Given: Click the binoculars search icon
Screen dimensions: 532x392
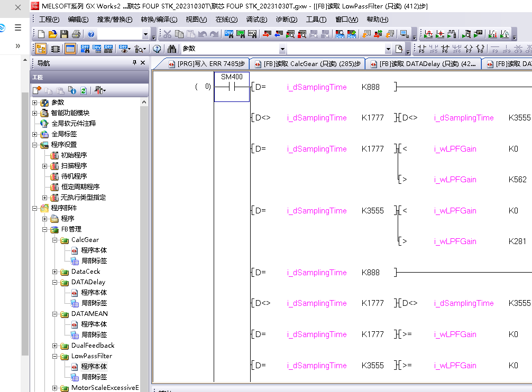Looking at the screenshot, I should click(172, 49).
